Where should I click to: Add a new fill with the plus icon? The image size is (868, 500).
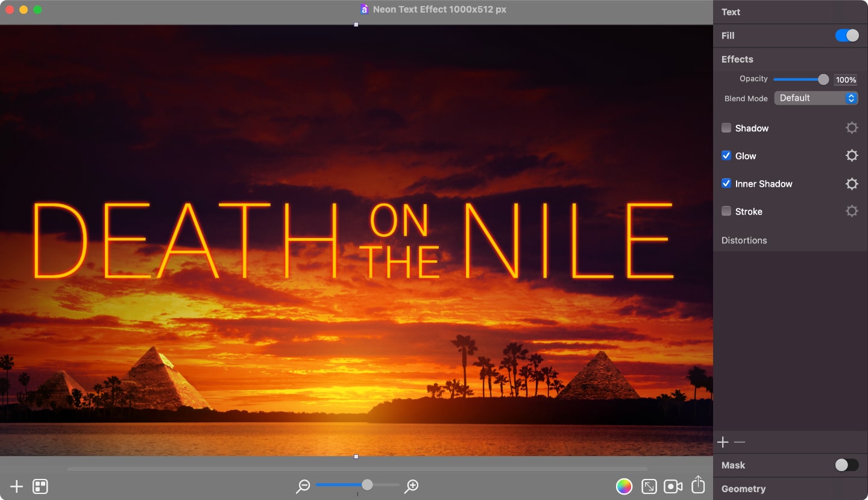pyautogui.click(x=722, y=442)
